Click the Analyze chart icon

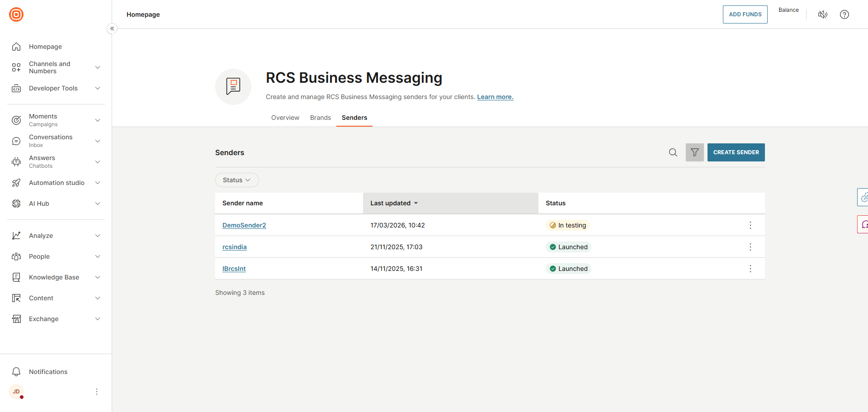click(x=16, y=235)
